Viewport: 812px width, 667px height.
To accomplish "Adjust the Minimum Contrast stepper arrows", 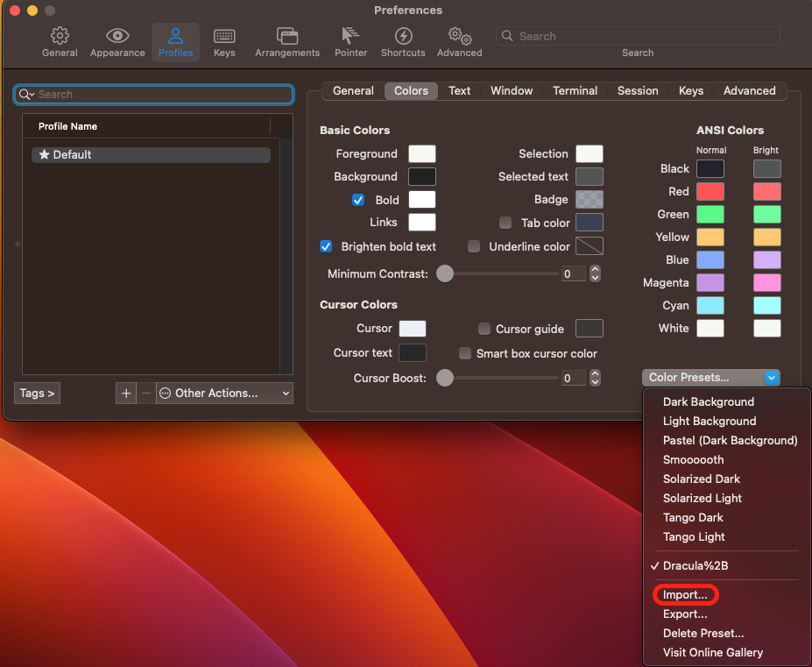I will [x=595, y=273].
